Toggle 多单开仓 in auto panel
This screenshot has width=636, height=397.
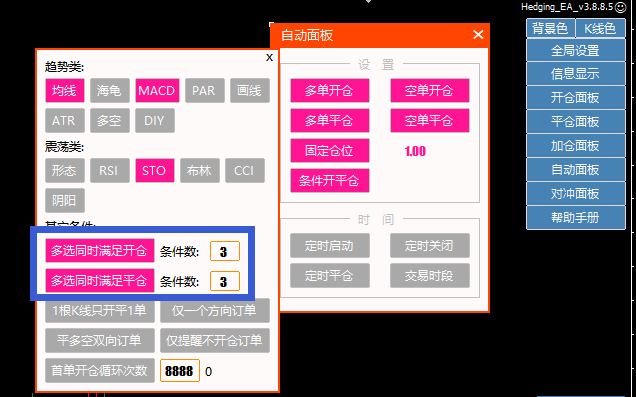tap(330, 91)
